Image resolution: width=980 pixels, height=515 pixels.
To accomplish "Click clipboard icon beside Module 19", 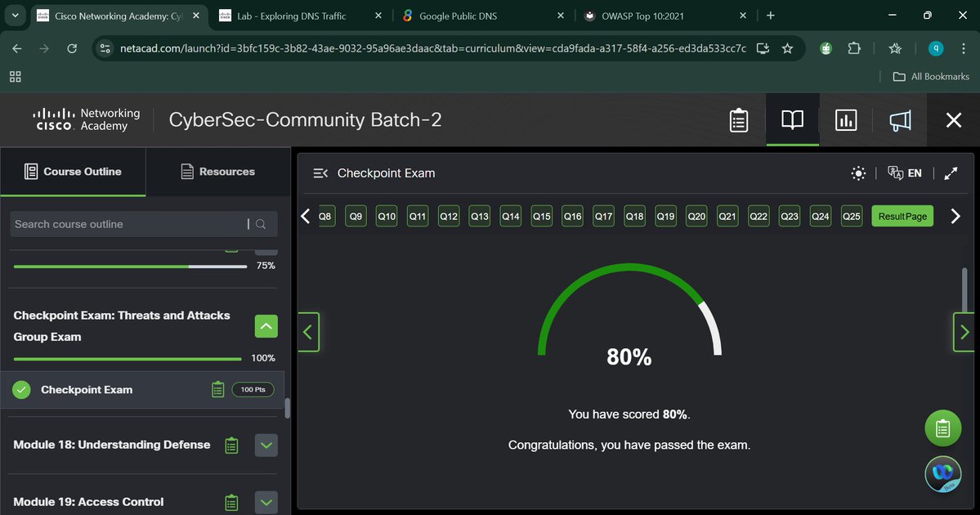I will pyautogui.click(x=231, y=503).
